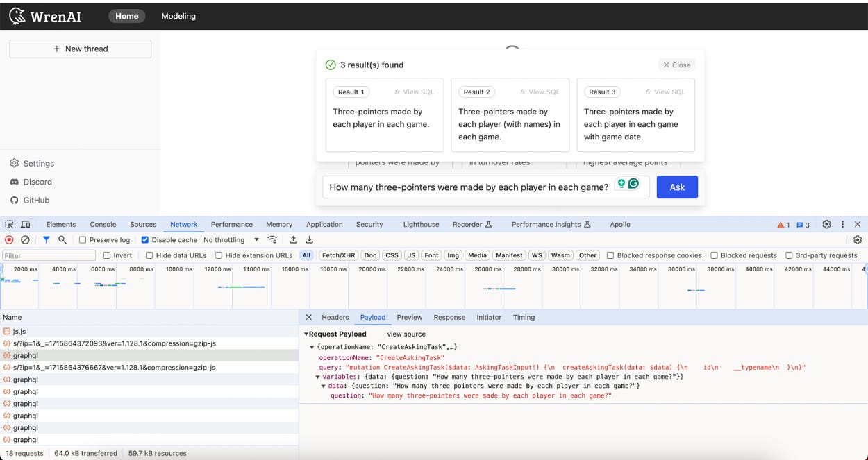
Task: Open the Modeling menu item
Action: (178, 16)
